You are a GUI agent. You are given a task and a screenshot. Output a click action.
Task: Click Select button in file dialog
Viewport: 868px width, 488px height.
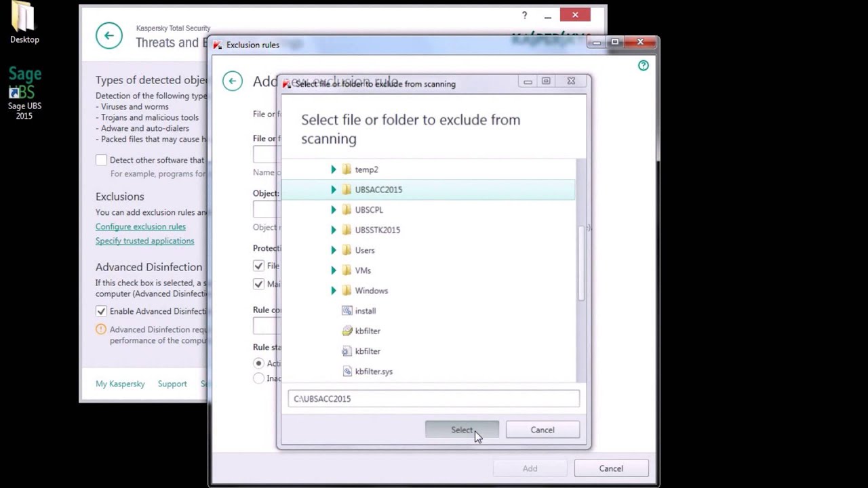click(462, 430)
